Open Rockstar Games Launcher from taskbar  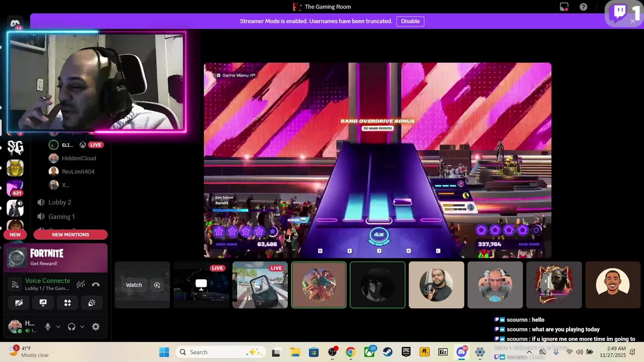tap(425, 352)
